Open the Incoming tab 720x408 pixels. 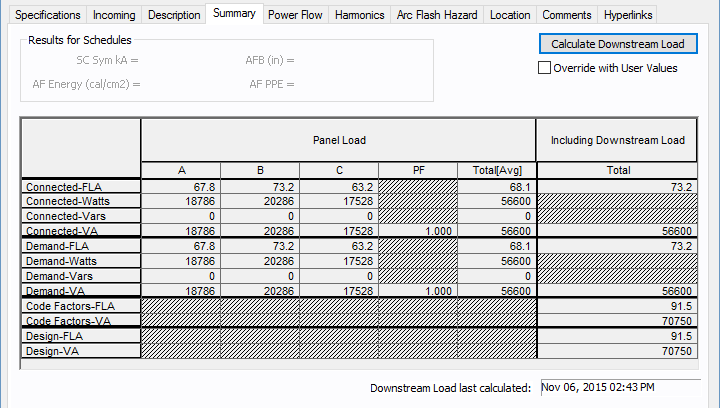coord(114,15)
